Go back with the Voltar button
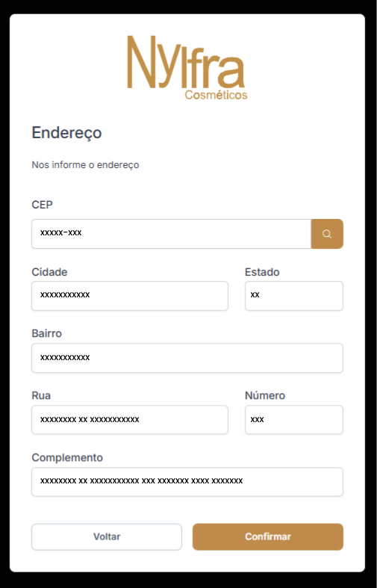This screenshot has width=377, height=588. click(107, 537)
